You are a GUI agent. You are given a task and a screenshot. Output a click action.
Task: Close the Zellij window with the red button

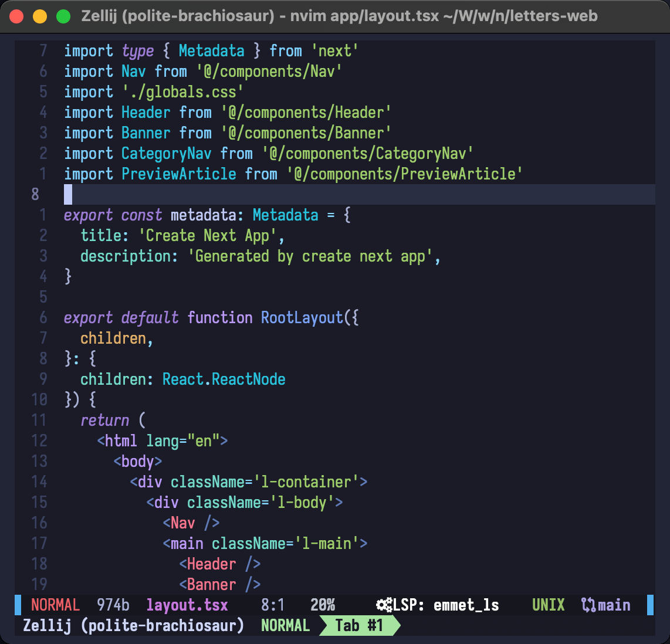pyautogui.click(x=16, y=16)
